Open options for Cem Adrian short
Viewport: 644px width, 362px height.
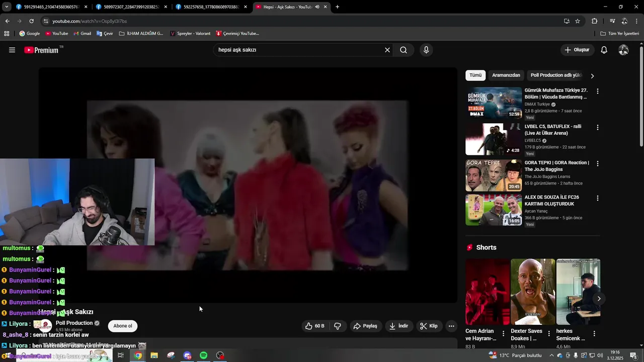pyautogui.click(x=503, y=333)
